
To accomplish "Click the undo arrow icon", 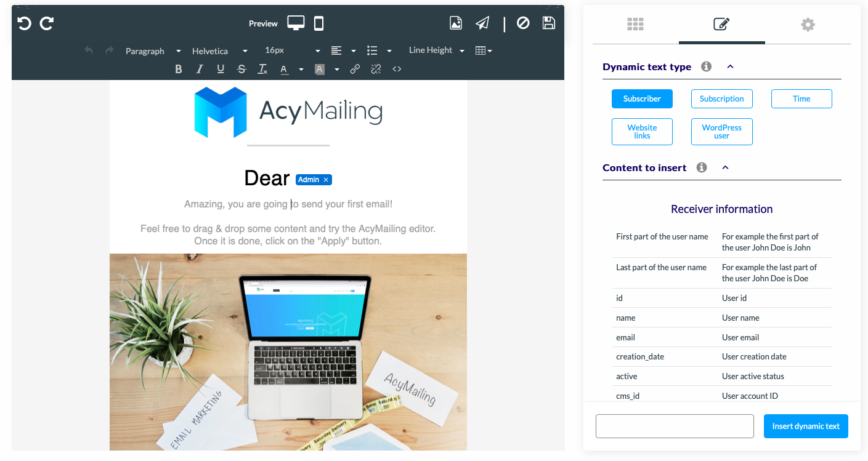I will (x=24, y=23).
